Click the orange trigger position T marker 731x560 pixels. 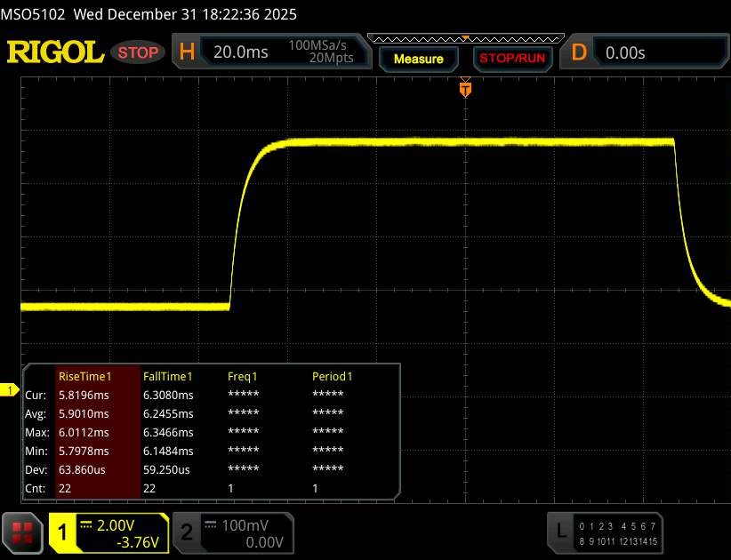(464, 88)
